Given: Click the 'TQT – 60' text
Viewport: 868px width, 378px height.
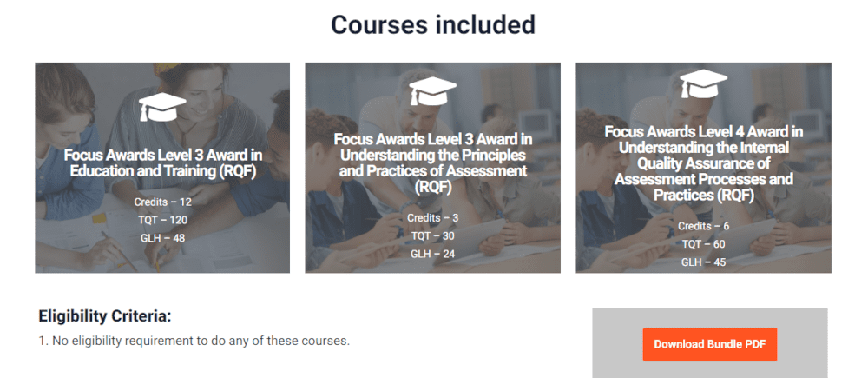Looking at the screenshot, I should [704, 244].
